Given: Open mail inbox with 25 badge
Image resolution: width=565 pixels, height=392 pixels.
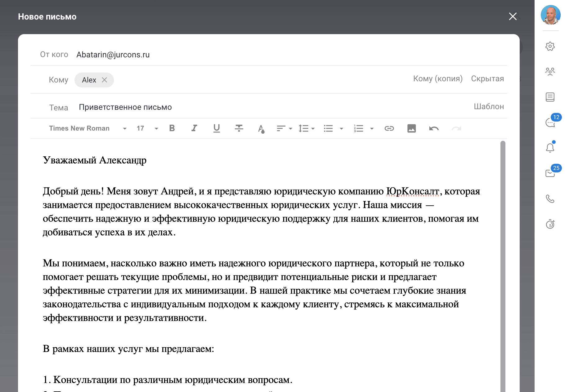Looking at the screenshot, I should (x=550, y=173).
